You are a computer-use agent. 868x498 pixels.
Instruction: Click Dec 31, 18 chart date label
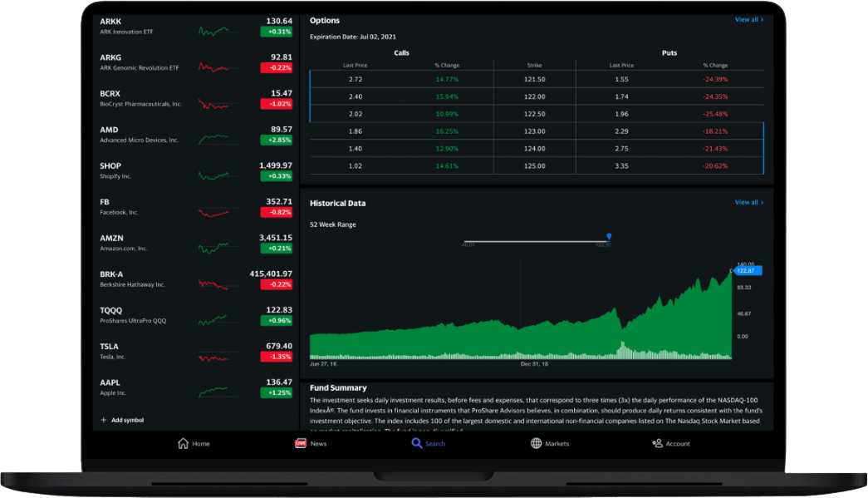534,364
